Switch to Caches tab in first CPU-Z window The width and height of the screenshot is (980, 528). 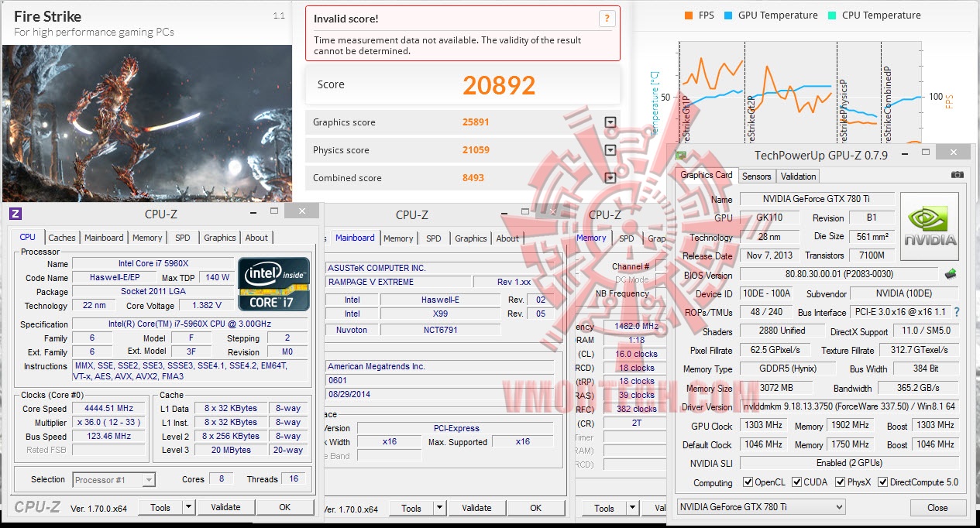[62, 238]
